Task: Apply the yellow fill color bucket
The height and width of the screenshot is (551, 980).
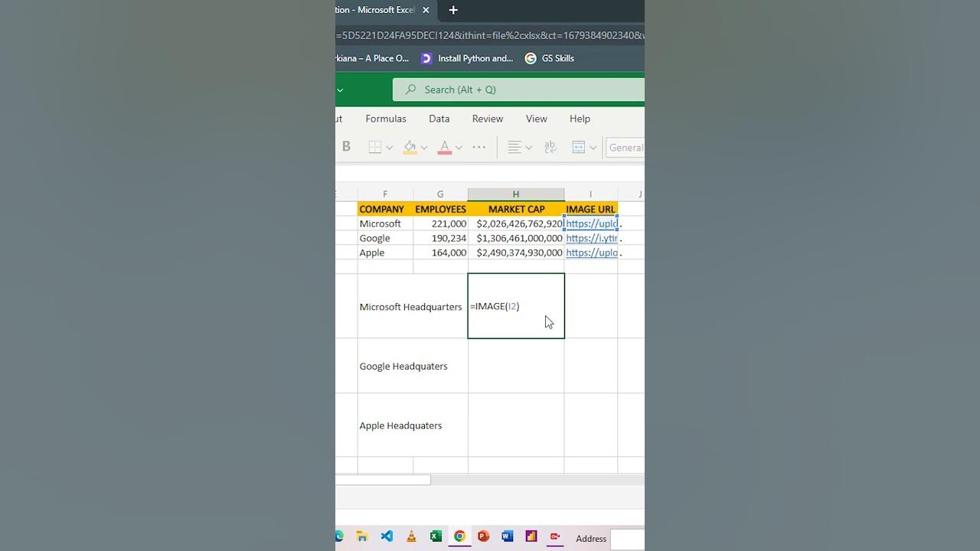Action: pos(410,147)
